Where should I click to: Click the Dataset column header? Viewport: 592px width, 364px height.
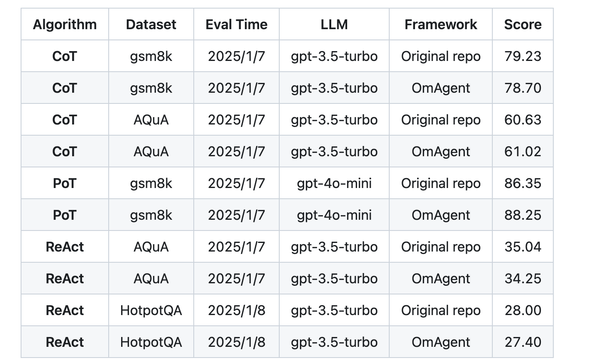point(151,24)
